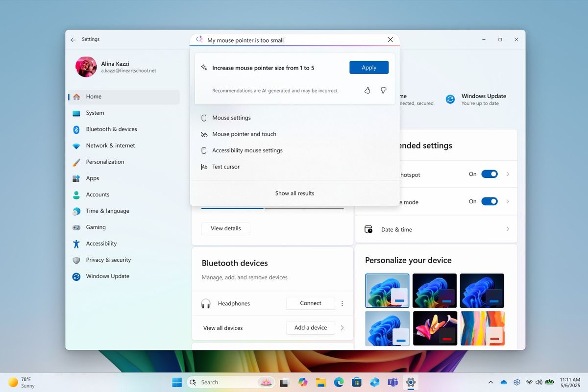Click the OneDrive cloud icon in system tray

click(503, 382)
